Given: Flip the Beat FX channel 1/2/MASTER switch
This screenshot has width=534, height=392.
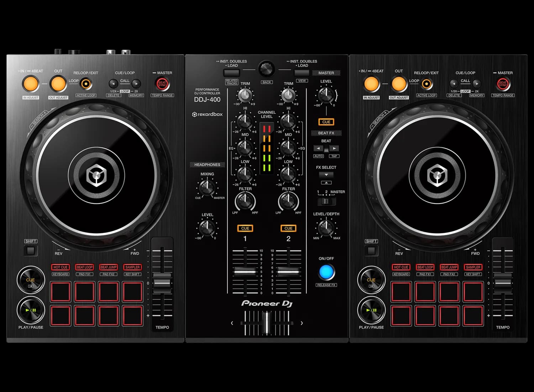Looking at the screenshot, I should [x=326, y=201].
